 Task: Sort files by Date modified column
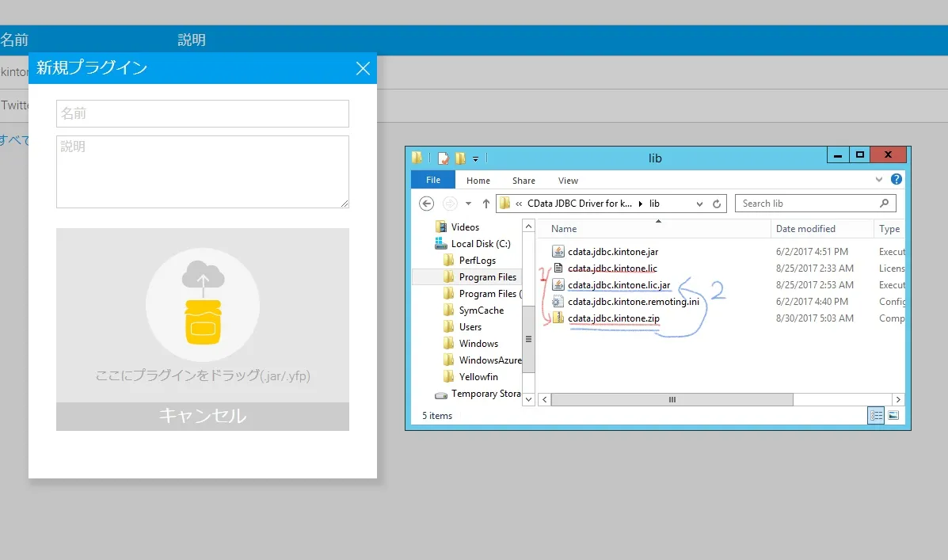coord(805,229)
